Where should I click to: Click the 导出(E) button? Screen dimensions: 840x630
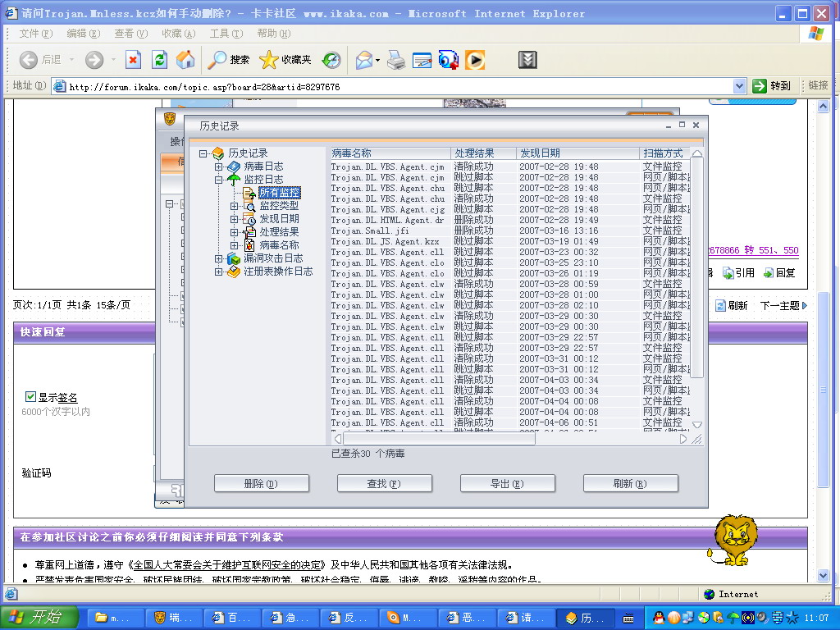point(508,484)
